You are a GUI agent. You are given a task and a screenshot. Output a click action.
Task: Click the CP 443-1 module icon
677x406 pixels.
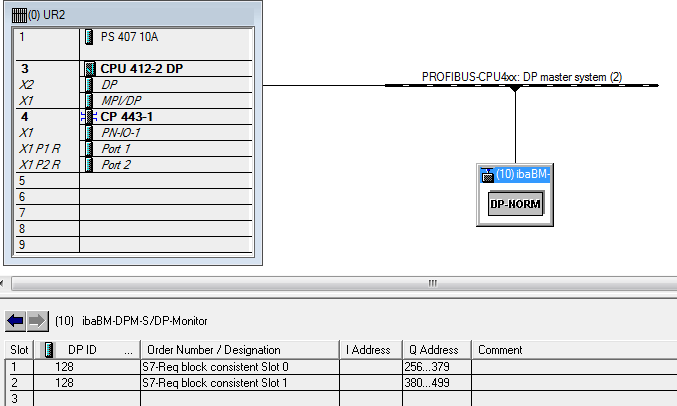tap(89, 117)
